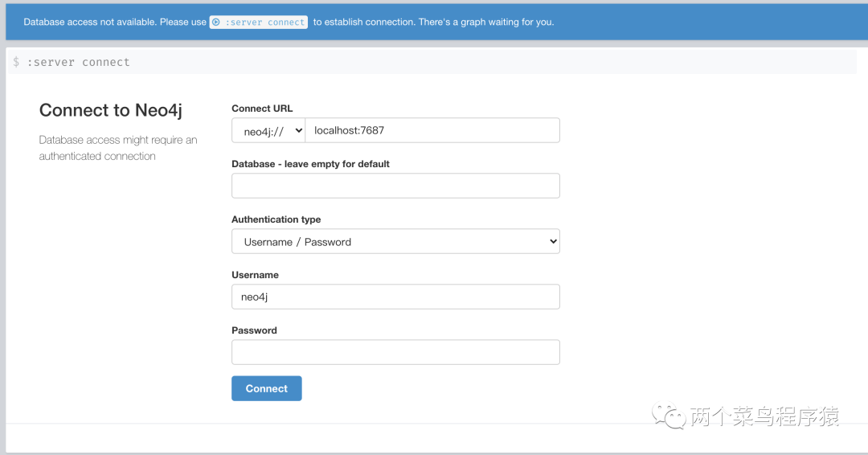Screen dimensions: 868x455
Task: Open the neo4j:// scheme dropdown
Action: (268, 131)
